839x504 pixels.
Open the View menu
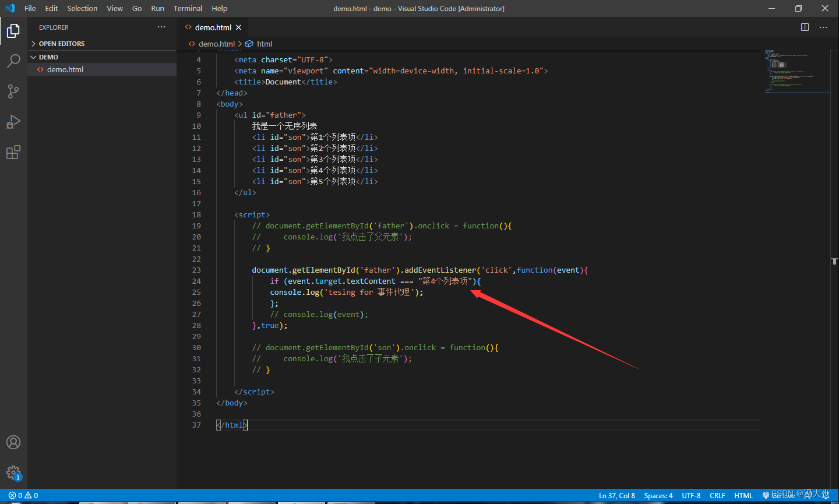click(115, 8)
